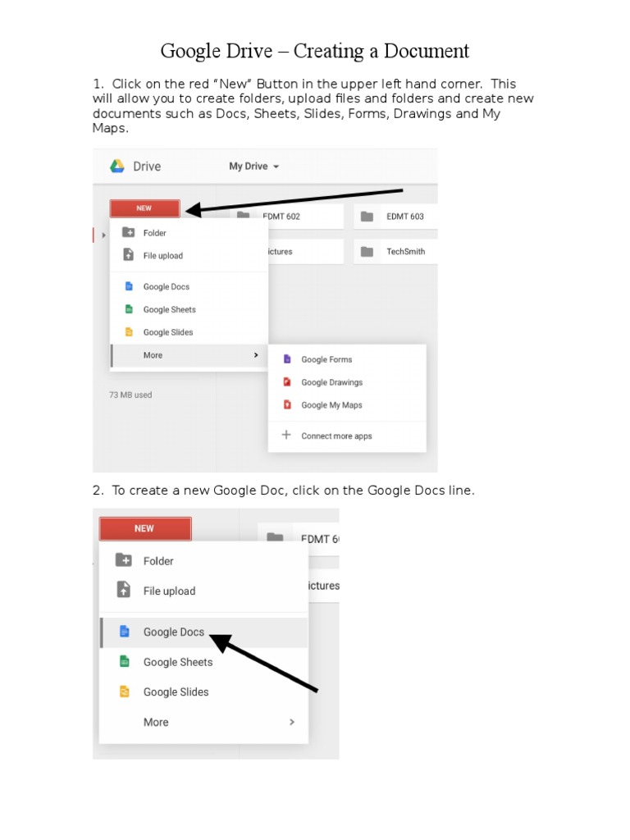
Task: Choose Google Slides in upper New menu
Action: pyautogui.click(x=189, y=332)
